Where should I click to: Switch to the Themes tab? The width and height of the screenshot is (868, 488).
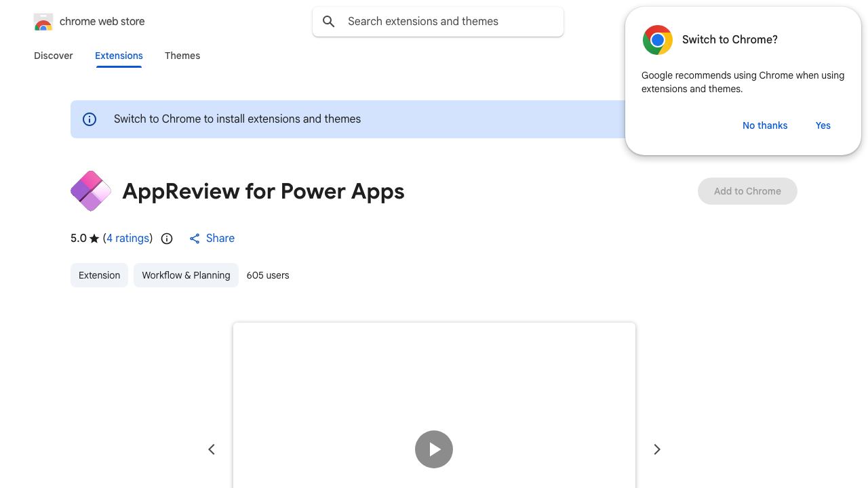click(182, 56)
